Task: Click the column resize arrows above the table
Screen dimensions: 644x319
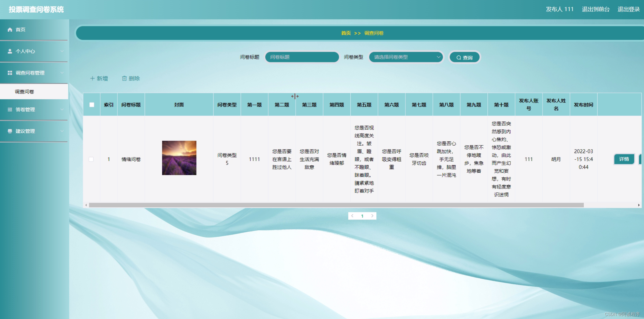Action: (x=295, y=96)
